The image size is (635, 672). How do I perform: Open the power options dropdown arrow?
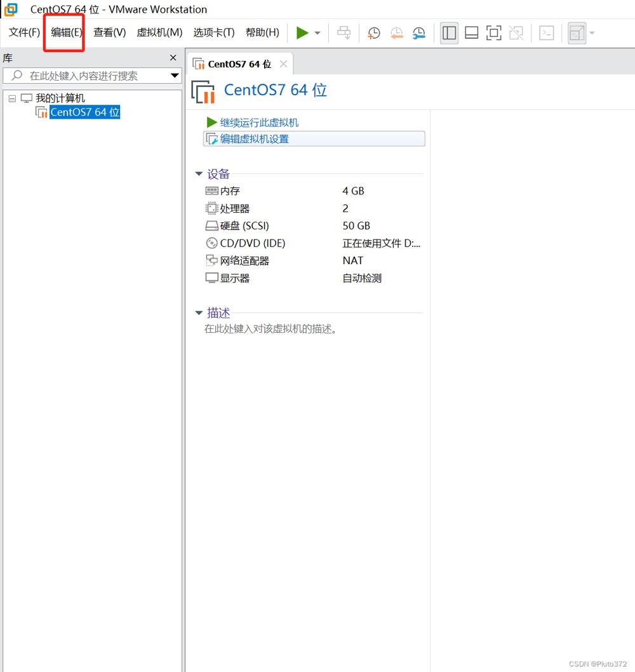(317, 33)
